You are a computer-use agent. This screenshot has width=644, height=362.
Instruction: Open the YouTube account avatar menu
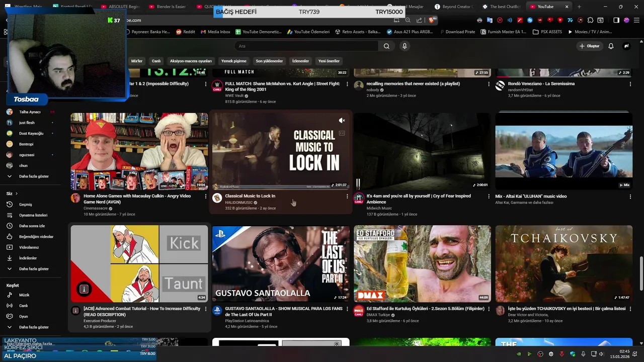pyautogui.click(x=626, y=46)
